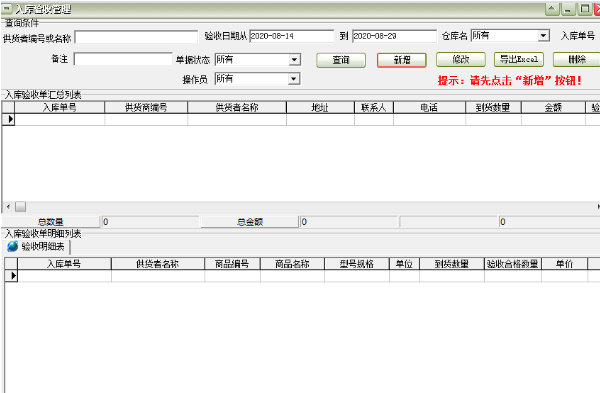This screenshot has height=393, width=600.
Task: Click detail list 入库单号 column header
Action: [x=64, y=264]
